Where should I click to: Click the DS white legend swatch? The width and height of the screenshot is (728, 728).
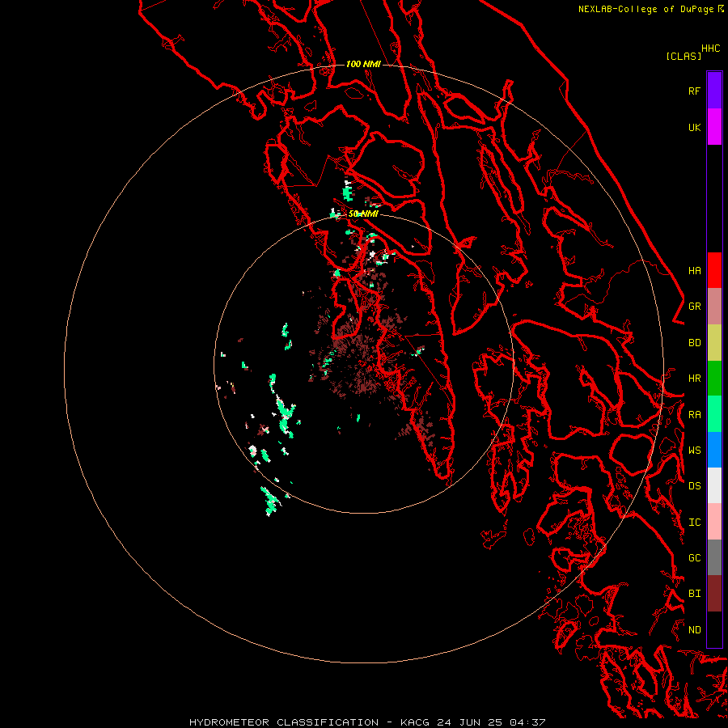(x=714, y=485)
